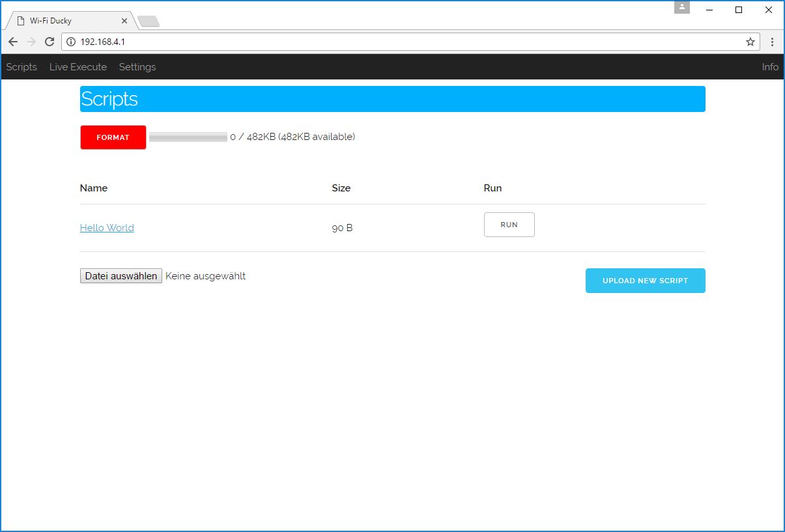Reload the page with the refresh icon
This screenshot has width=785, height=532.
pyautogui.click(x=50, y=42)
